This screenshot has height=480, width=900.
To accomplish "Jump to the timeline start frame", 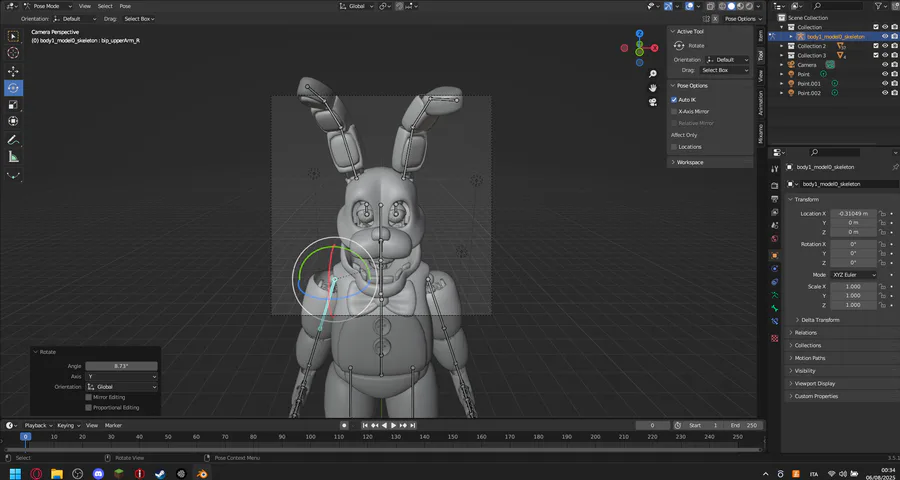I will click(x=365, y=425).
